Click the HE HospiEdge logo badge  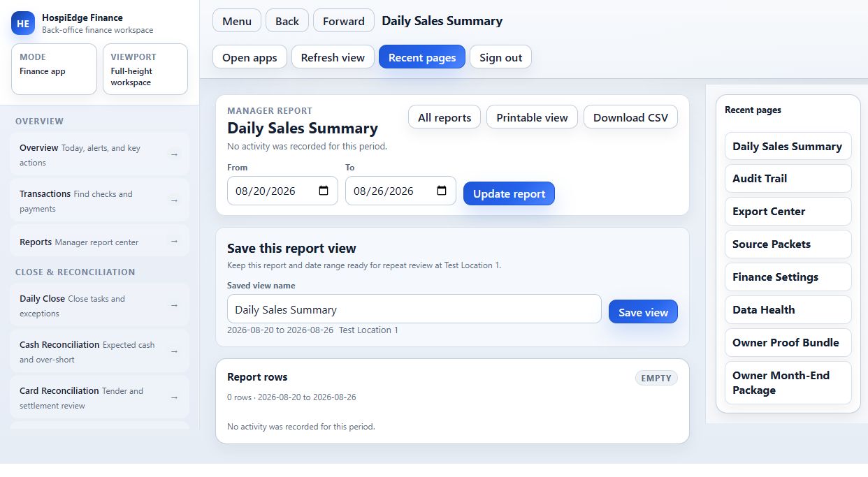pos(23,23)
